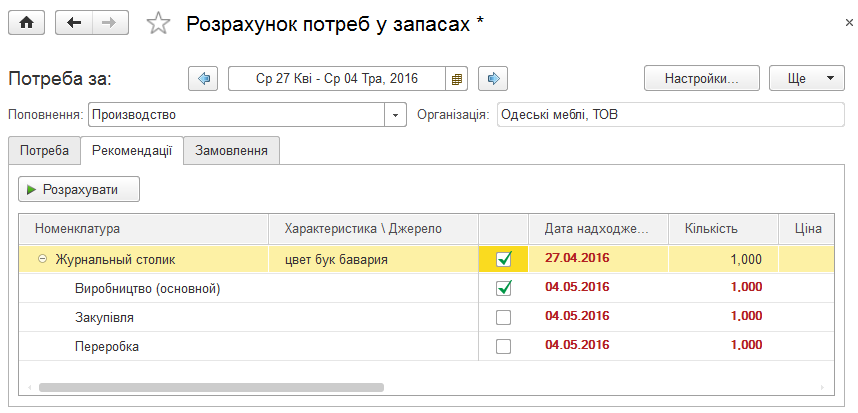
Task: Click the date 27.04.2016 cell
Action: click(598, 258)
